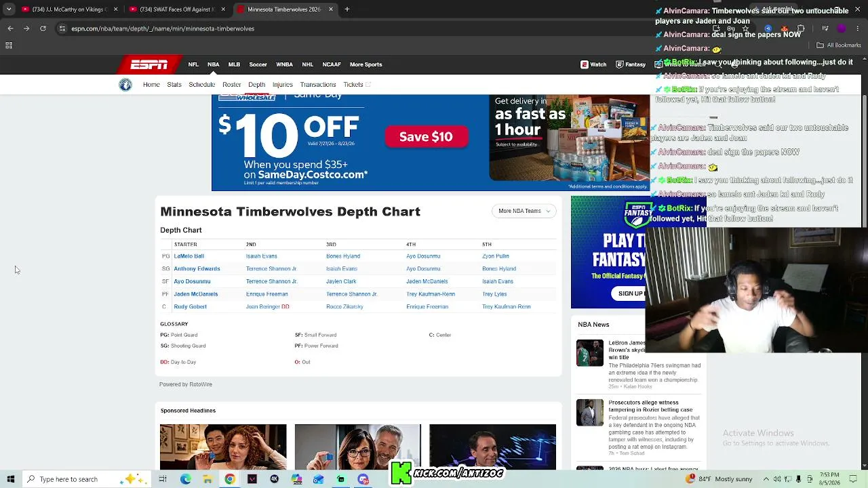The width and height of the screenshot is (868, 488).
Task: Open the Chrome apps grid icon
Action: (x=9, y=45)
